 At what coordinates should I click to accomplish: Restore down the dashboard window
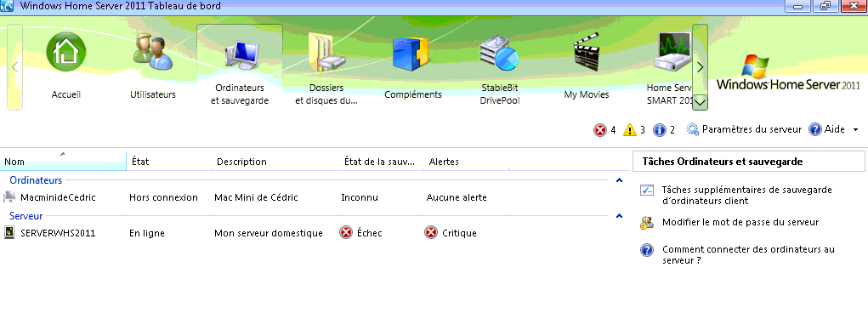(x=825, y=6)
